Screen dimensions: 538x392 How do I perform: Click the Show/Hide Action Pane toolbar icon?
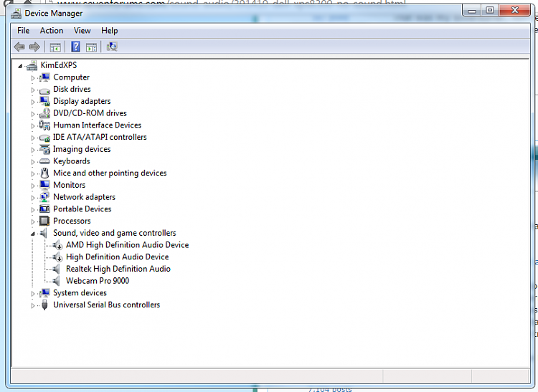(x=91, y=47)
